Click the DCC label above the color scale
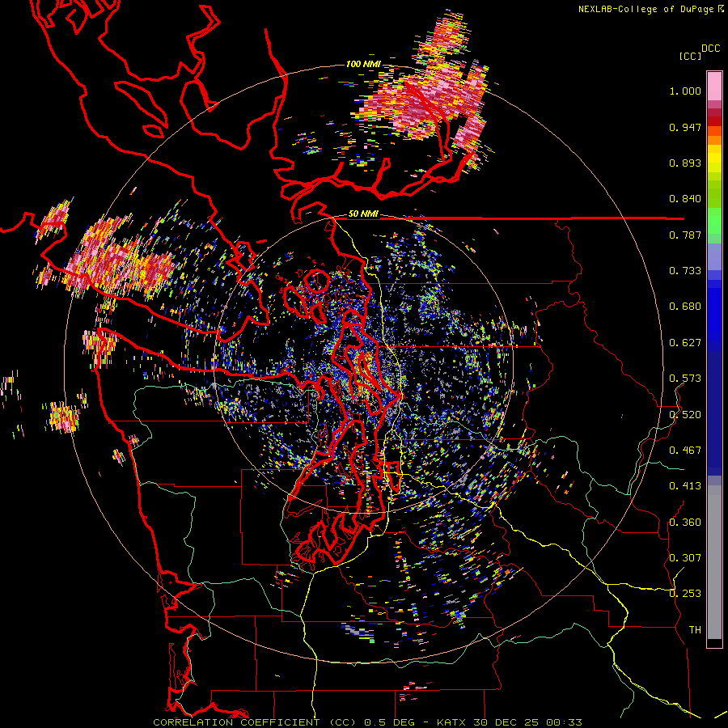Image resolution: width=728 pixels, height=728 pixels. pyautogui.click(x=710, y=49)
